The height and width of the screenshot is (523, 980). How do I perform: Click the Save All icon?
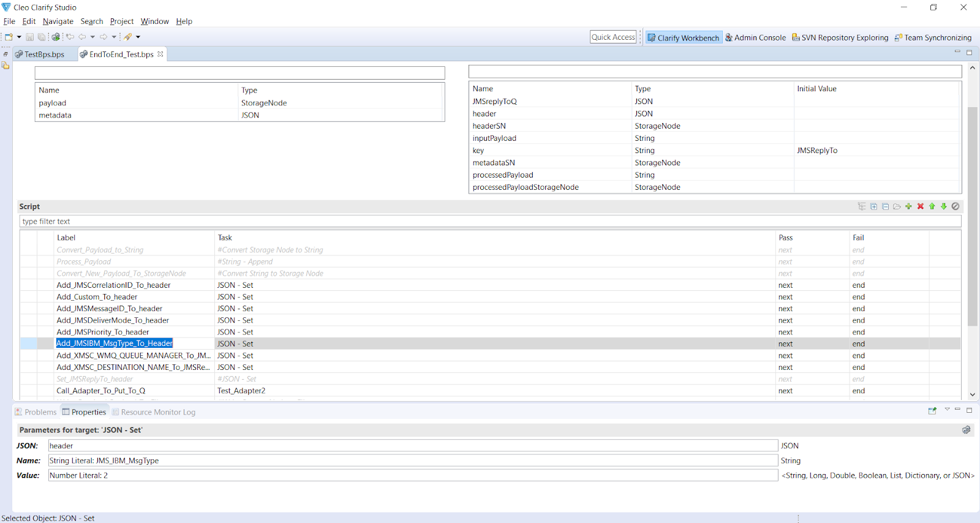coord(42,37)
